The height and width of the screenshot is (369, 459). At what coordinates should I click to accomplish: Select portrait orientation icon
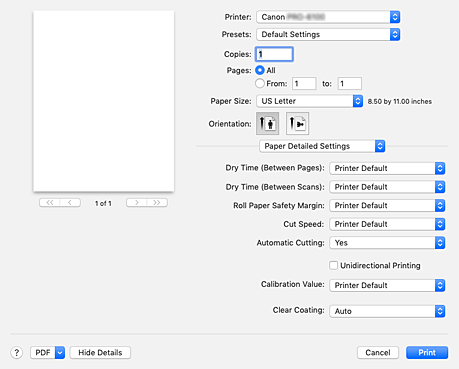[267, 124]
